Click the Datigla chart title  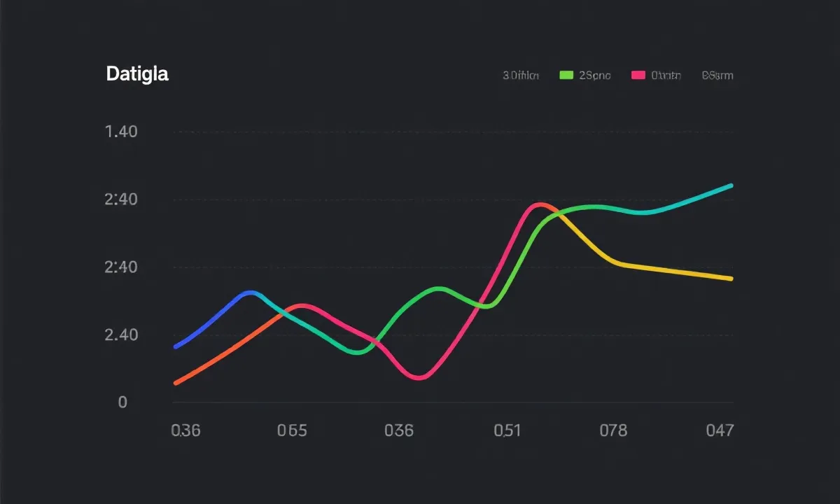tap(137, 73)
